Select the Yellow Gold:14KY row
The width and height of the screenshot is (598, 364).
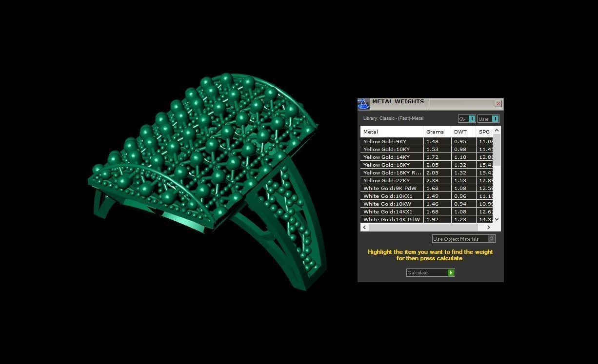[x=427, y=157]
